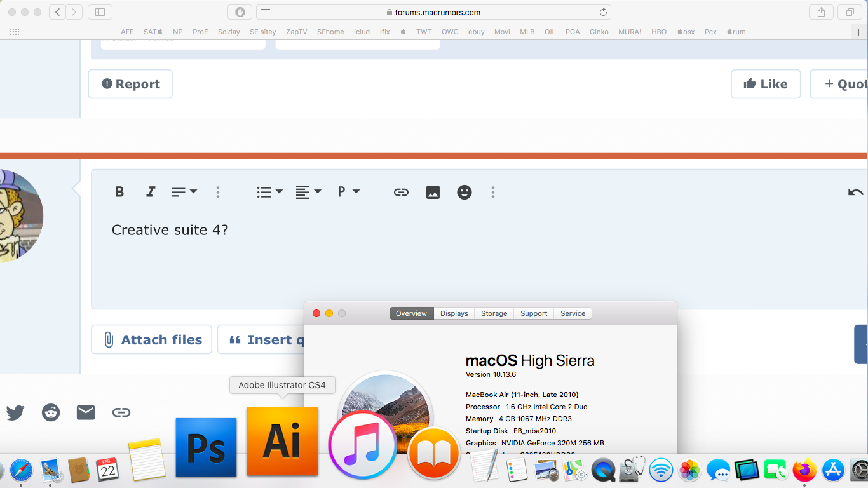Open Calendar from the Dock

pos(108,470)
